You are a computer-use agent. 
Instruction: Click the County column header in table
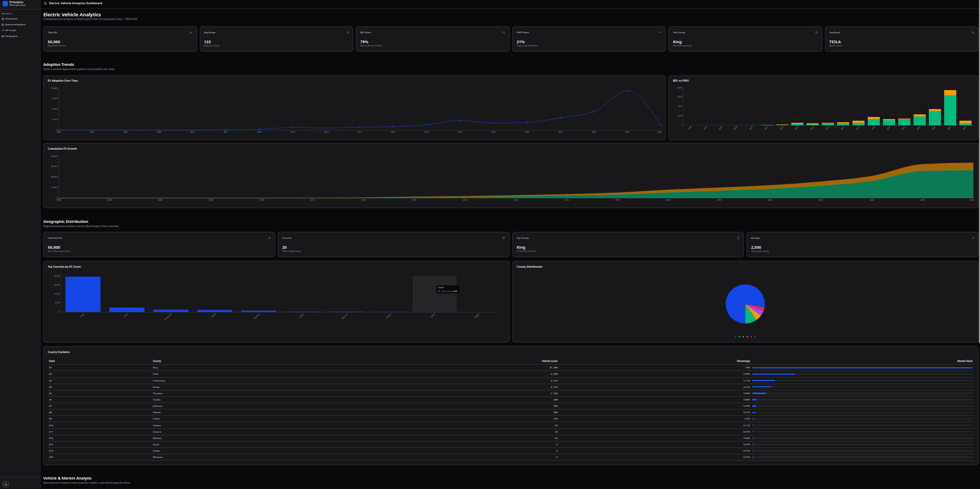pos(157,361)
